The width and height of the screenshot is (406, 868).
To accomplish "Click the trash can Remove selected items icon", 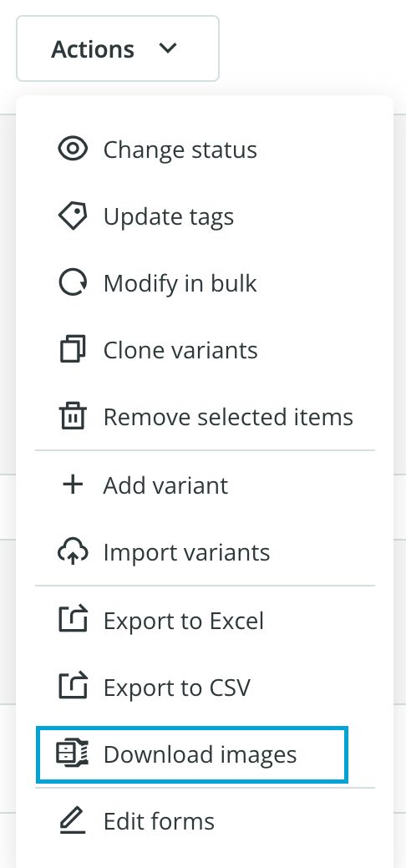I will tap(73, 417).
